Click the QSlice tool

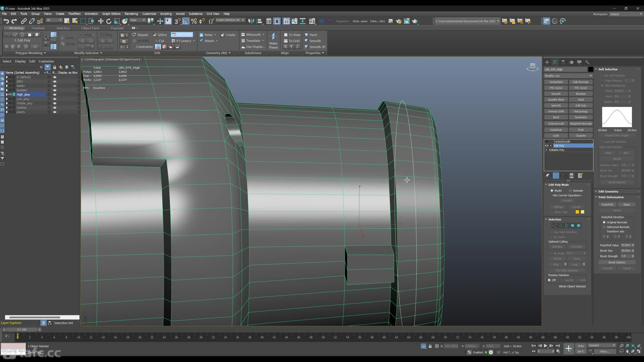pos(160,35)
